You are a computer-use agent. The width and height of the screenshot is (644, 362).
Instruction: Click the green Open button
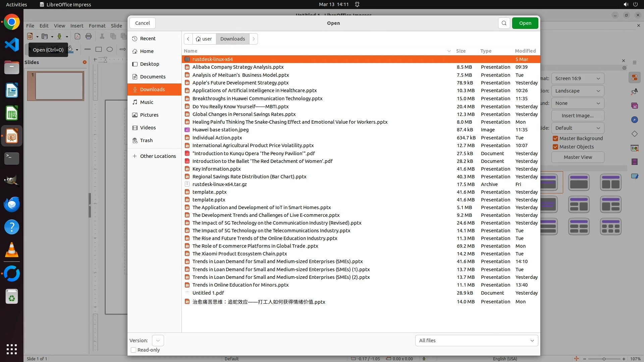tap(525, 23)
